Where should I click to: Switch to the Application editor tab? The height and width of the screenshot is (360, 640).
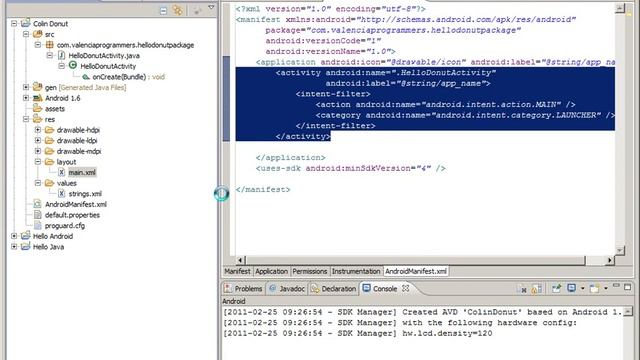(271, 271)
